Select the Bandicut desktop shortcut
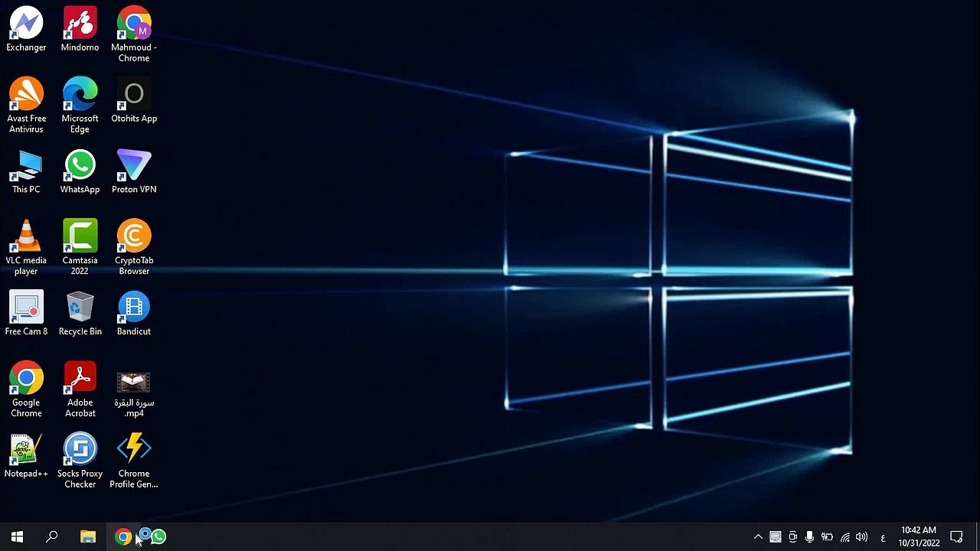The height and width of the screenshot is (551, 980). coord(134,315)
